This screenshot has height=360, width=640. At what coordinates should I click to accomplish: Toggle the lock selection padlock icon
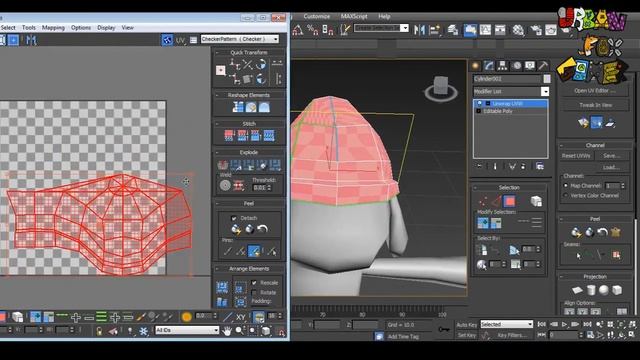[99, 331]
